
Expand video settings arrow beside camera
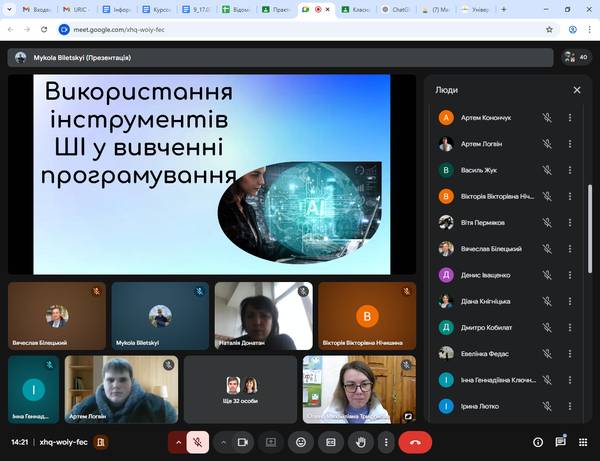(x=222, y=441)
